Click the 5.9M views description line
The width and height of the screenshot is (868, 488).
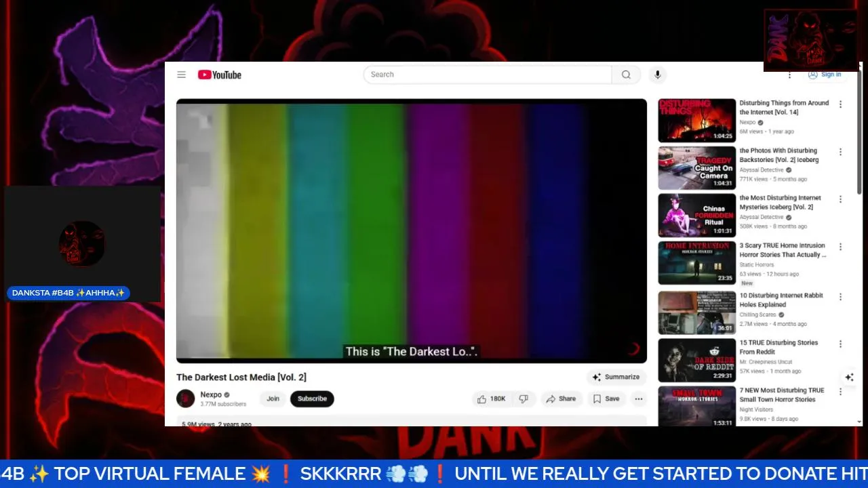(x=216, y=424)
